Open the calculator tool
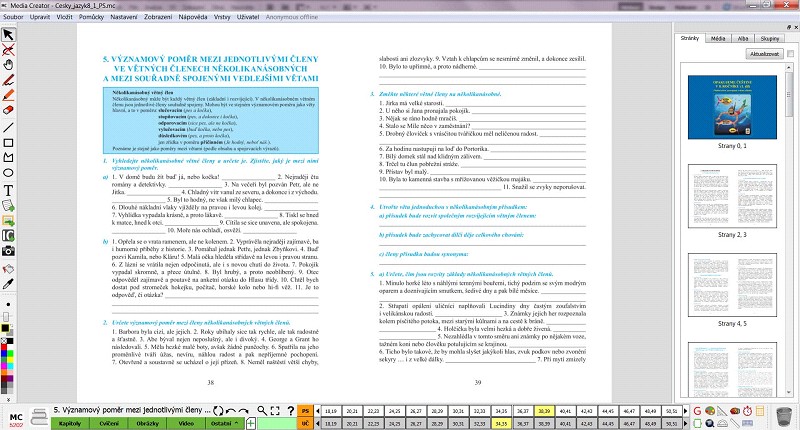Screen dimensions: 800x430 tap(760, 411)
